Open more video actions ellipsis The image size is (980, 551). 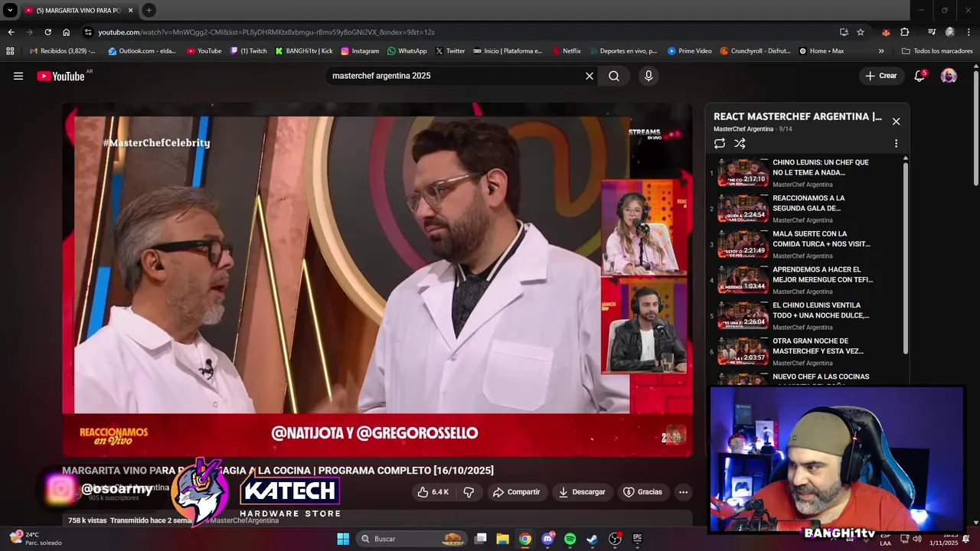click(x=683, y=492)
